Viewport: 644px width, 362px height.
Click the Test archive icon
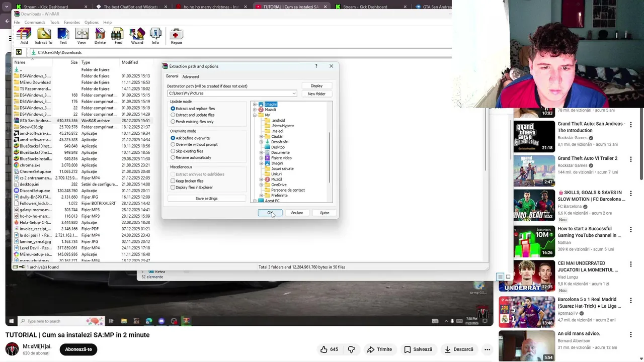63,36
